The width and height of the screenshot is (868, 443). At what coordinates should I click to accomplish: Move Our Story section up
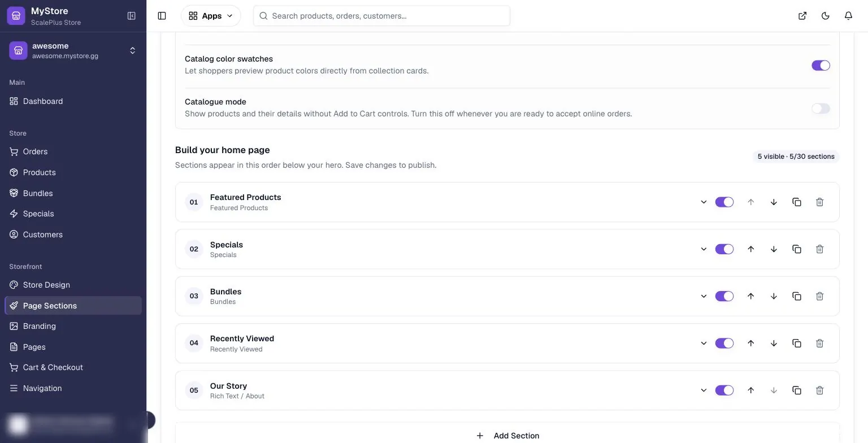pos(751,390)
